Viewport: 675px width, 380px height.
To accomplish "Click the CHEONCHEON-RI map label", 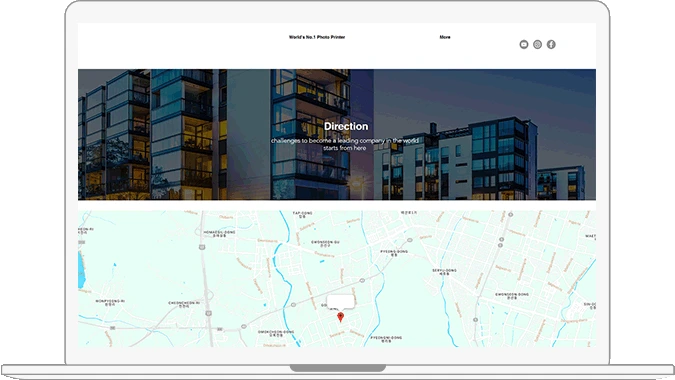I will pyautogui.click(x=184, y=304).
